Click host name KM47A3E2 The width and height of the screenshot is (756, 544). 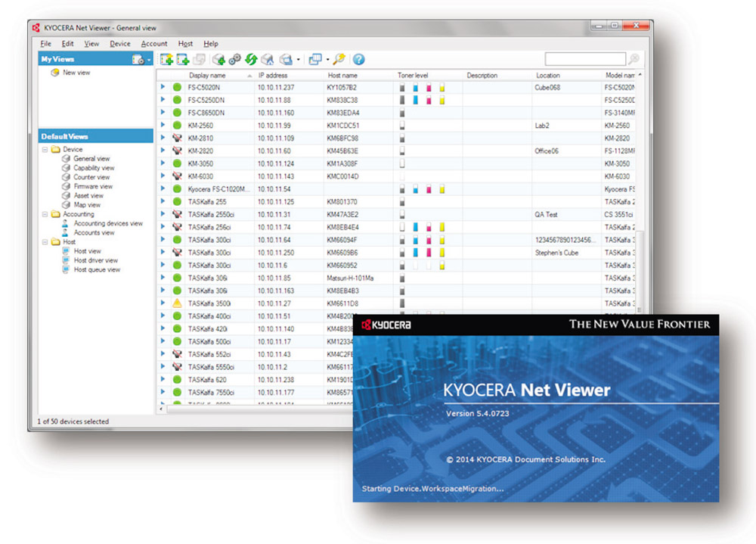[342, 214]
